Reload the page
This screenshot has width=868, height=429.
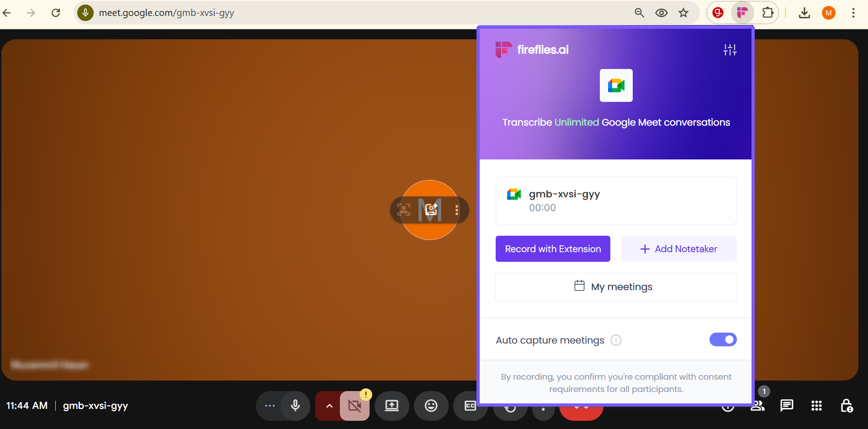coord(56,13)
